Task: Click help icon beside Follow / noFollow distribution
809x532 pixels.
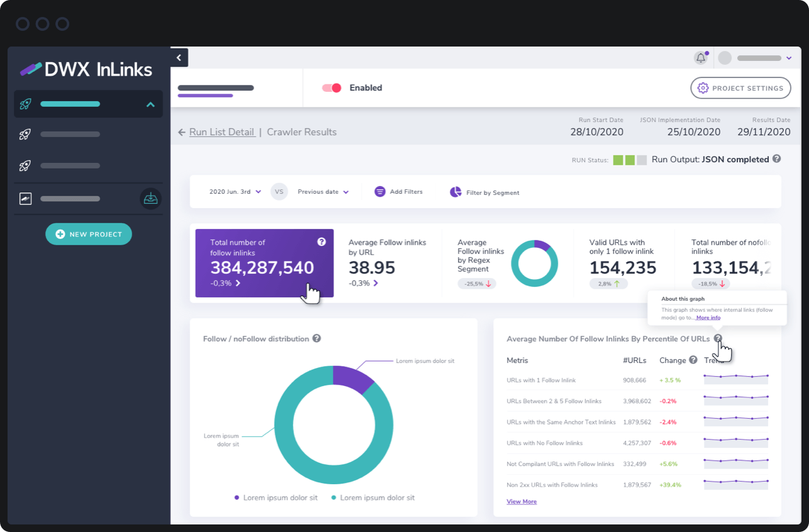Action: [x=317, y=338]
